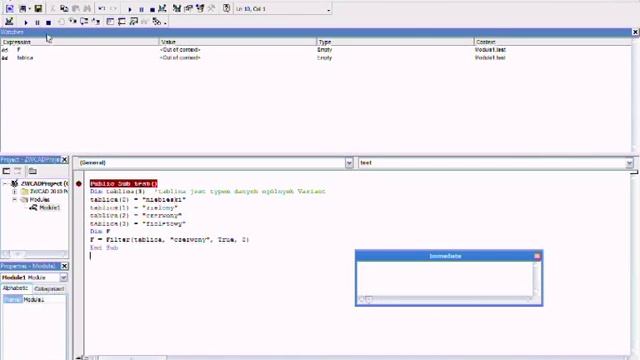Save the project with the floppy disk icon
640x360 pixels.
coord(38,8)
